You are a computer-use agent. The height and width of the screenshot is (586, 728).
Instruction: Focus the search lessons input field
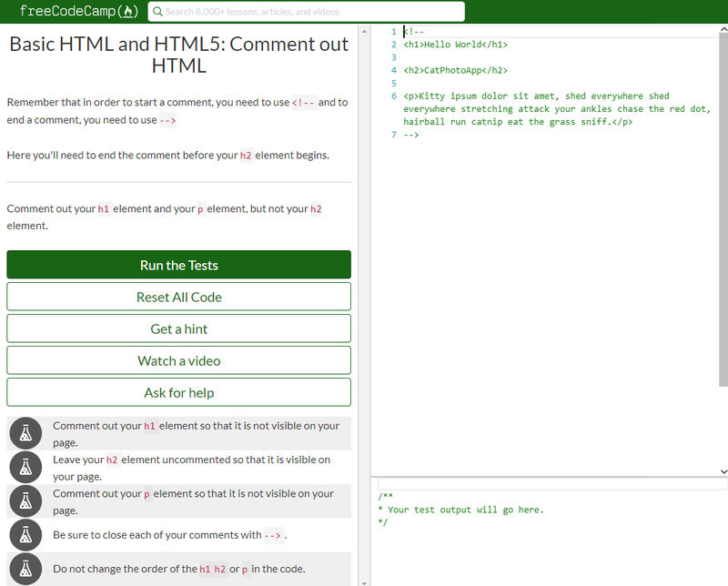306,12
